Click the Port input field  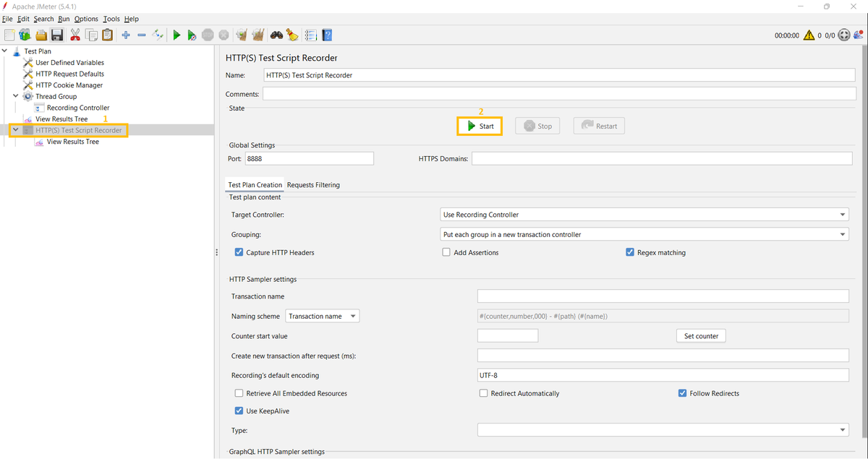pyautogui.click(x=310, y=158)
